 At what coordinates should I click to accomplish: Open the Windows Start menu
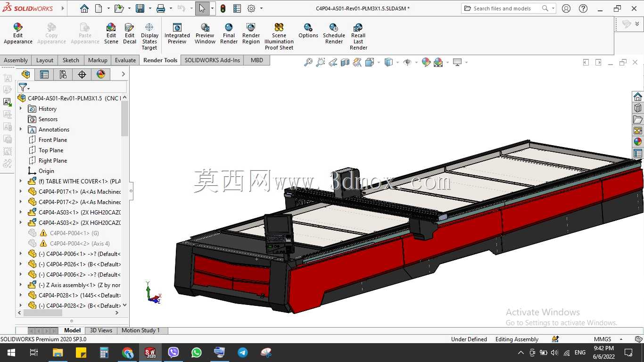point(11,353)
